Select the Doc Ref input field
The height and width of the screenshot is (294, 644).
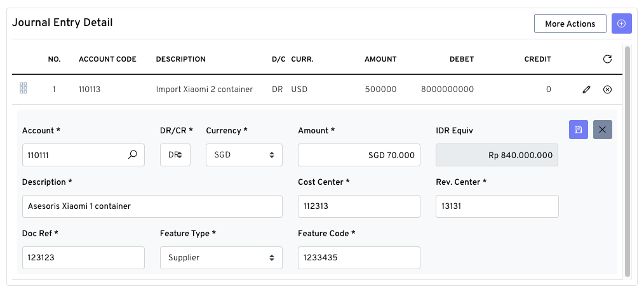point(83,258)
